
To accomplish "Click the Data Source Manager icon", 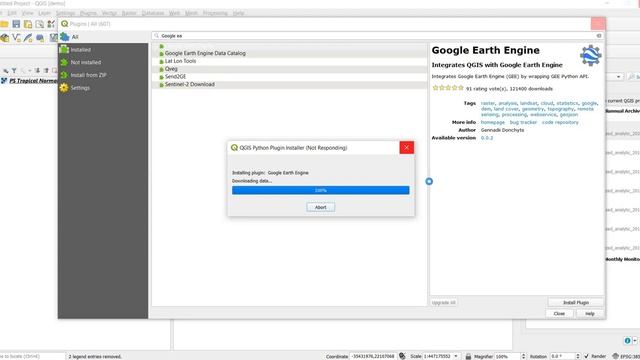I will coord(4,38).
